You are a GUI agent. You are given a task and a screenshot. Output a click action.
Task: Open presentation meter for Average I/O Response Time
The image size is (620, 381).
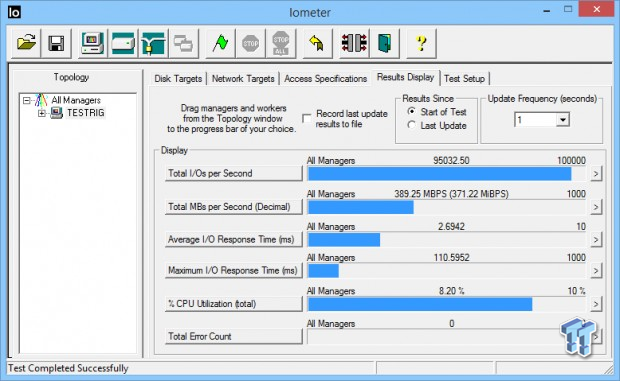click(x=596, y=240)
